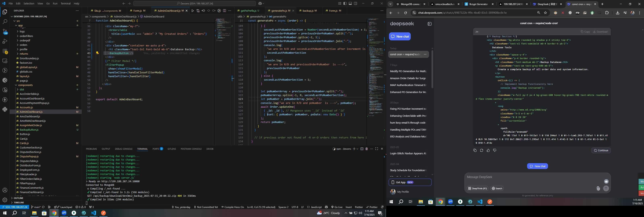The width and height of the screenshot is (644, 217).
Task: Dislike the DeepSeek response with thumbs down
Action: pyautogui.click(x=494, y=150)
